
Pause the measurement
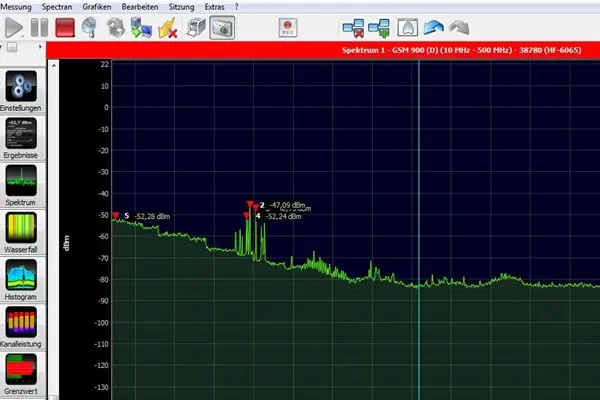click(x=38, y=27)
